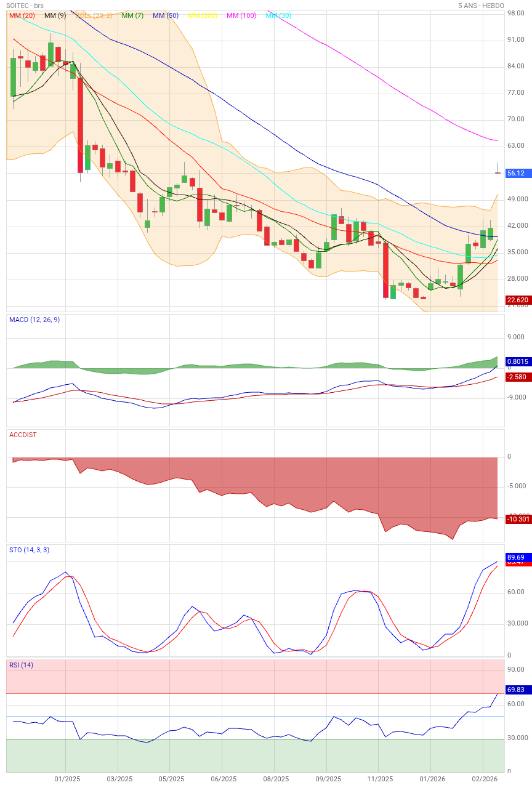This screenshot has height=785, width=532.
Task: Click the 98.00 price axis label
Action: coord(515,13)
